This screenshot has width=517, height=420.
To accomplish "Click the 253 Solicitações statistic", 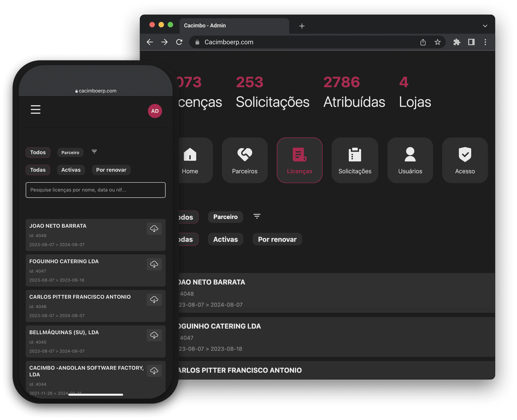I will [273, 92].
